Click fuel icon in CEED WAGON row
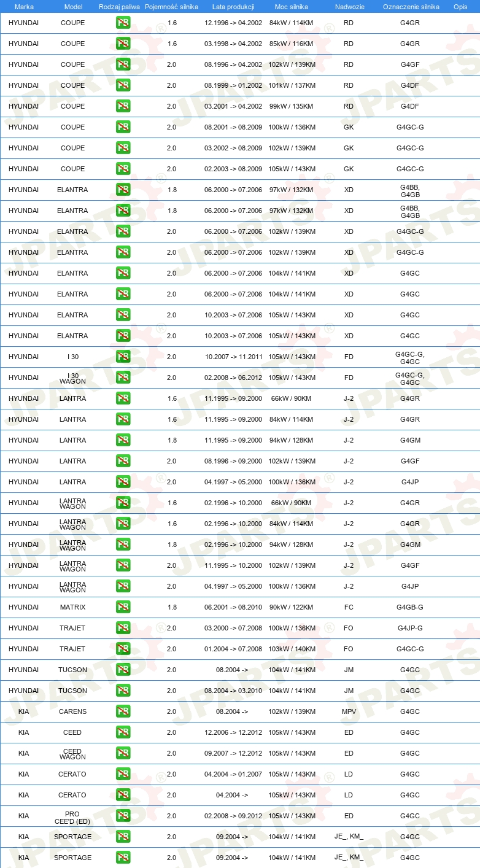This screenshot has height=868, width=480. (x=123, y=753)
